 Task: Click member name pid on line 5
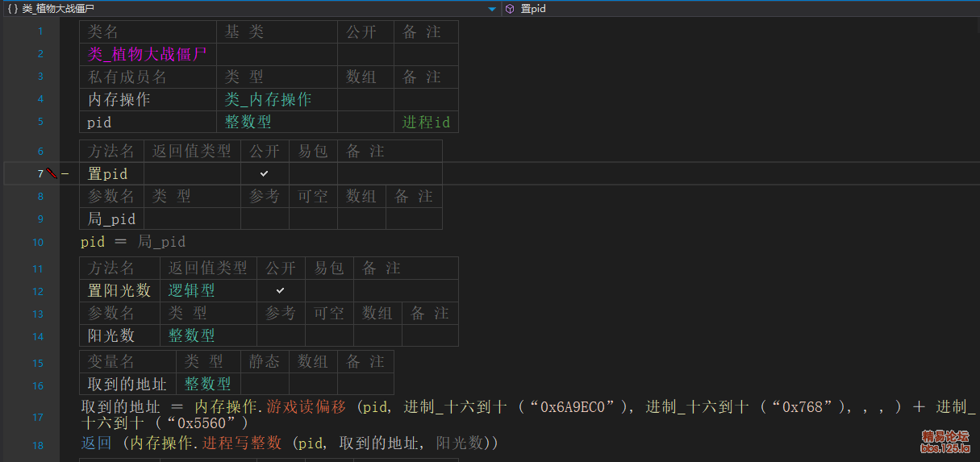(99, 123)
